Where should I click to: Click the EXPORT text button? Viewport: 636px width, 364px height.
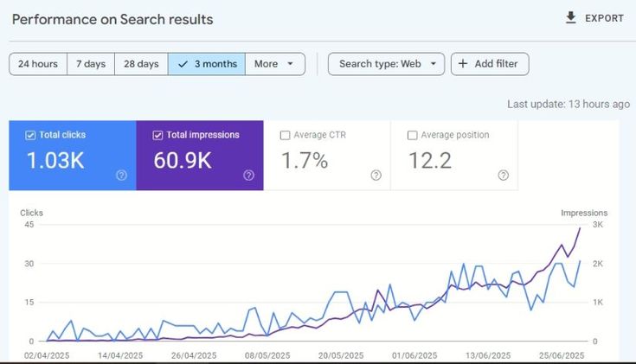coord(604,18)
